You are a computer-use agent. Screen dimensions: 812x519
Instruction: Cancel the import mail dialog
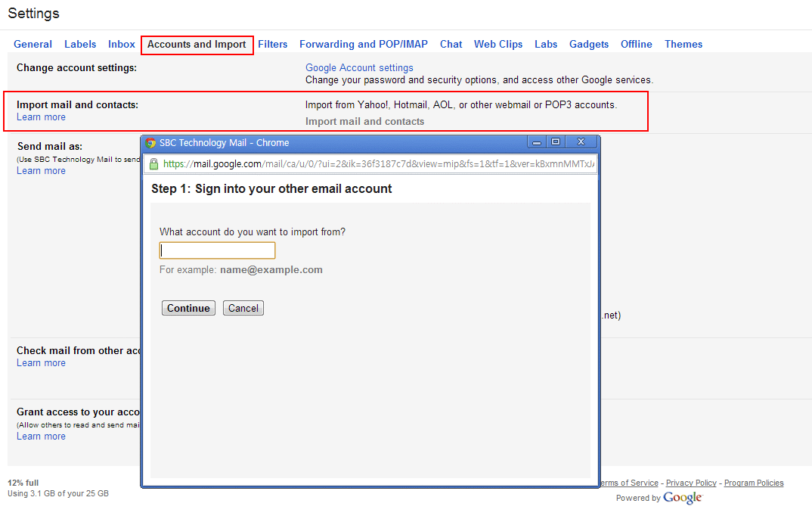pos(243,308)
